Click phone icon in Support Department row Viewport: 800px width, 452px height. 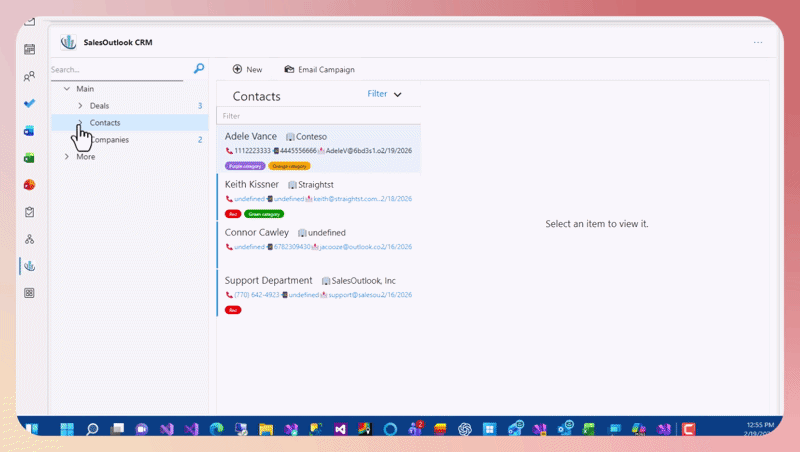tap(229, 295)
